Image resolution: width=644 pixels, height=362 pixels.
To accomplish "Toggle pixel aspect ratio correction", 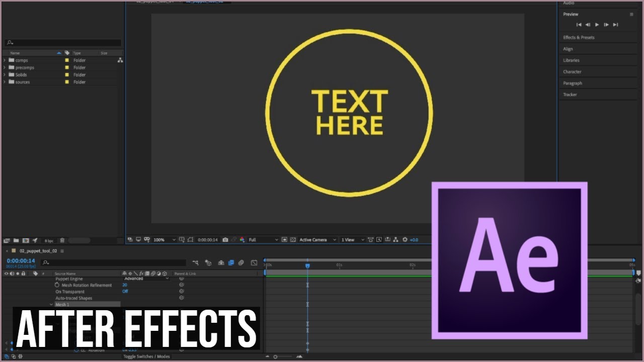I will pos(371,240).
